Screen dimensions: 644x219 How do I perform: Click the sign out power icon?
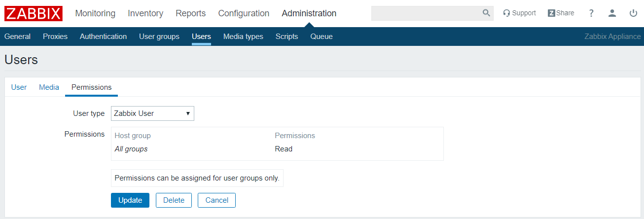tap(634, 13)
